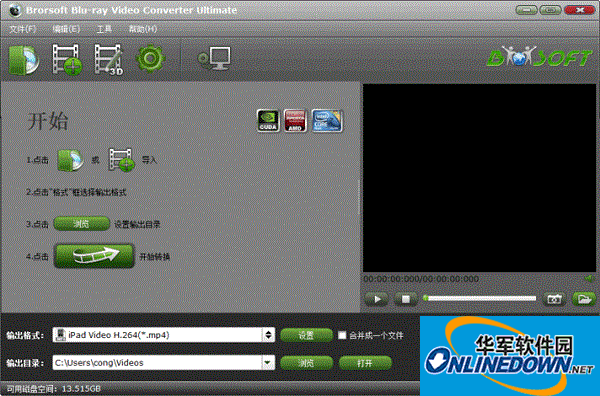Viewport: 600px width, 396px height.
Task: Take a snapshot with the camera icon
Action: (x=554, y=299)
